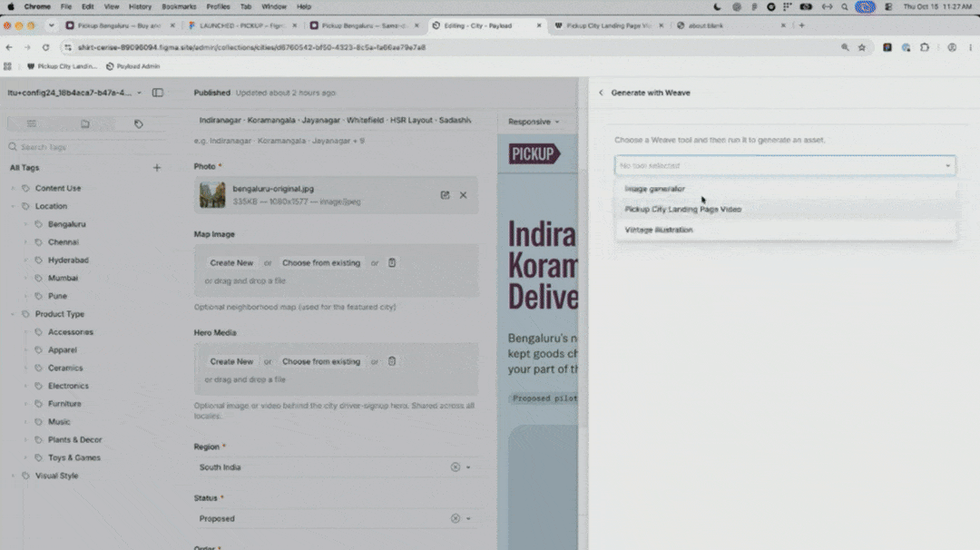Select Image generator tool option
The width and height of the screenshot is (980, 550).
click(x=785, y=189)
